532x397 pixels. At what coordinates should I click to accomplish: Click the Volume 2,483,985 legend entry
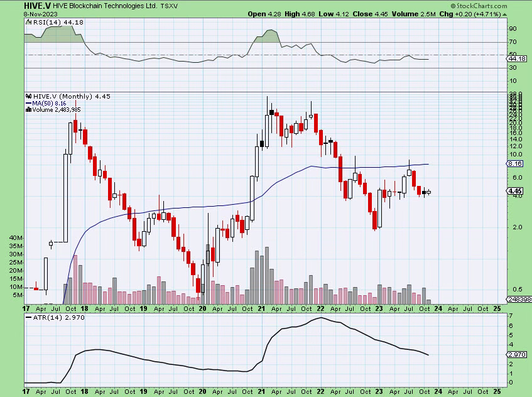pos(57,109)
